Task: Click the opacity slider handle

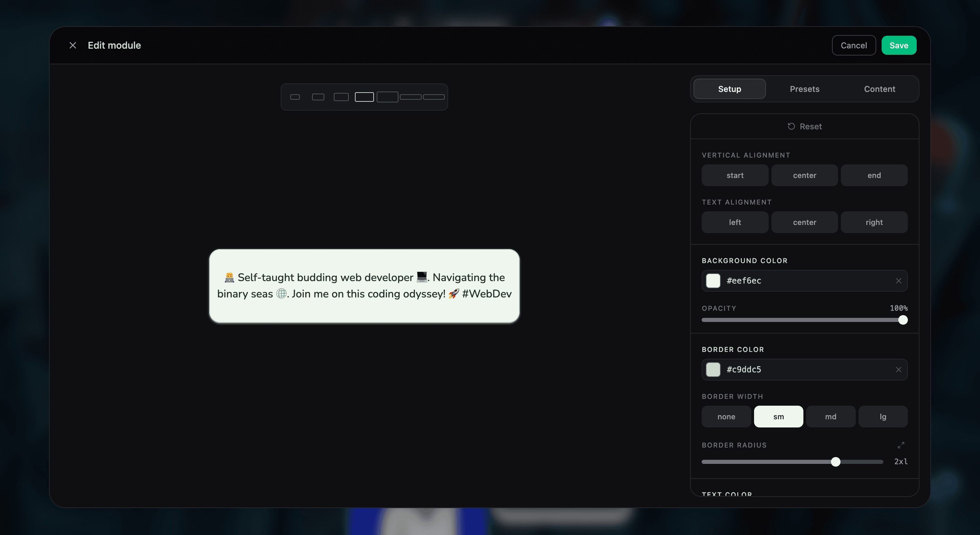Action: pos(902,320)
